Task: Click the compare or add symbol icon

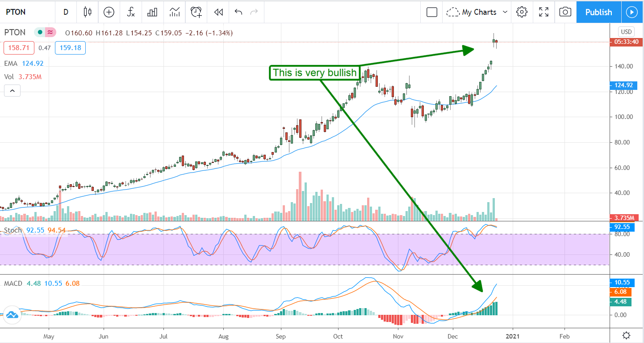Action: click(x=109, y=12)
